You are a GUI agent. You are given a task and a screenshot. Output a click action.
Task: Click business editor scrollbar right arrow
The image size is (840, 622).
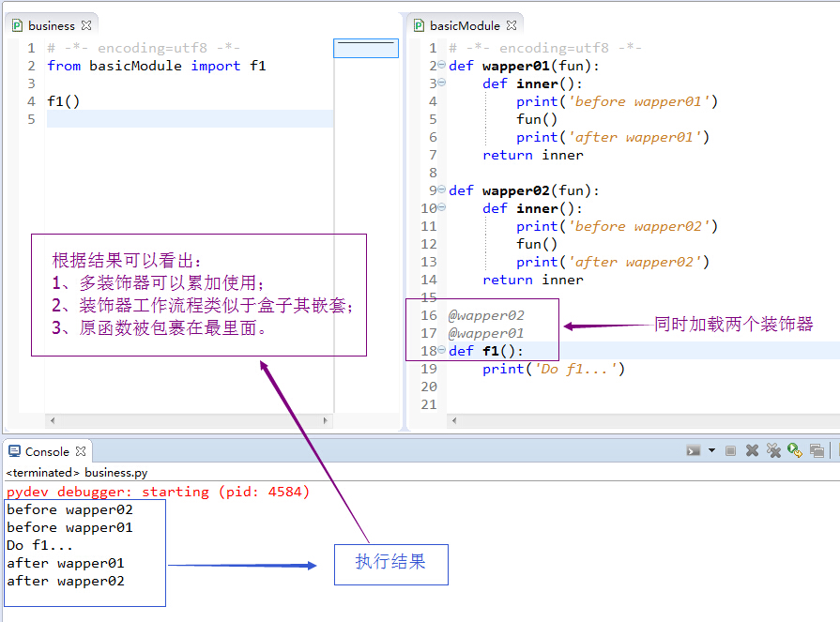[x=325, y=420]
